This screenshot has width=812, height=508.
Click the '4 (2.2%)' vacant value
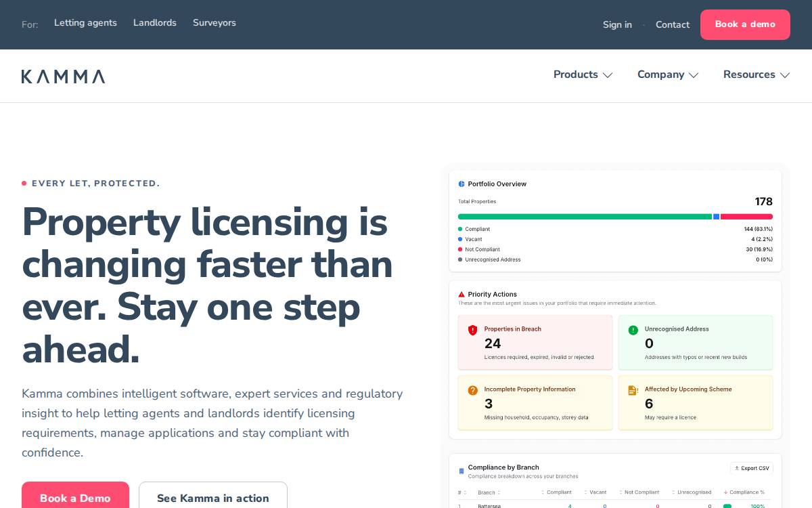point(762,239)
